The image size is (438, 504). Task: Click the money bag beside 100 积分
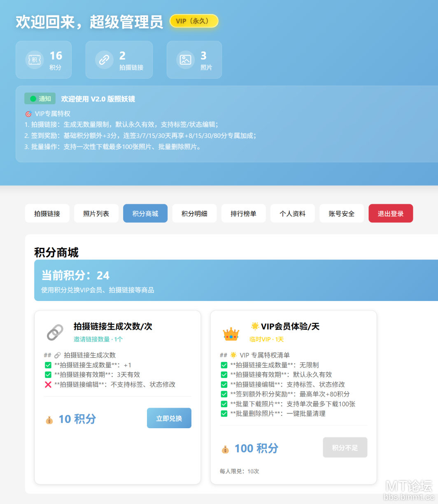pos(225,449)
